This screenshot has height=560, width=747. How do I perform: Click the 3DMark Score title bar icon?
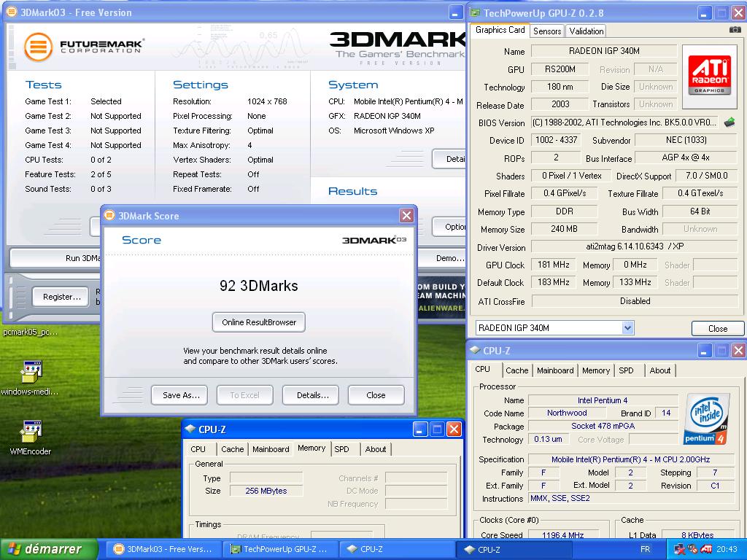click(x=109, y=215)
